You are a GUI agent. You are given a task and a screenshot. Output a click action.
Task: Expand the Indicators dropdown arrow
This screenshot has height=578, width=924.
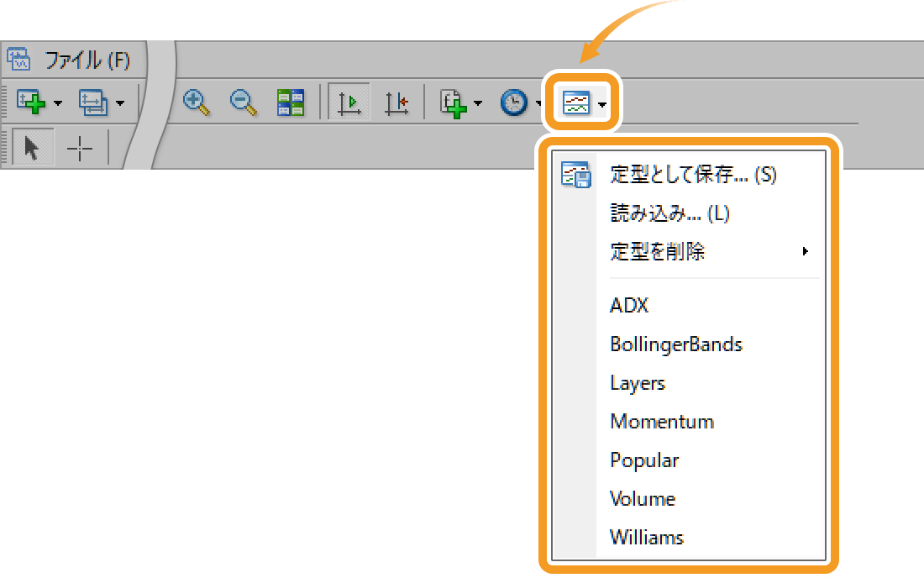478,103
